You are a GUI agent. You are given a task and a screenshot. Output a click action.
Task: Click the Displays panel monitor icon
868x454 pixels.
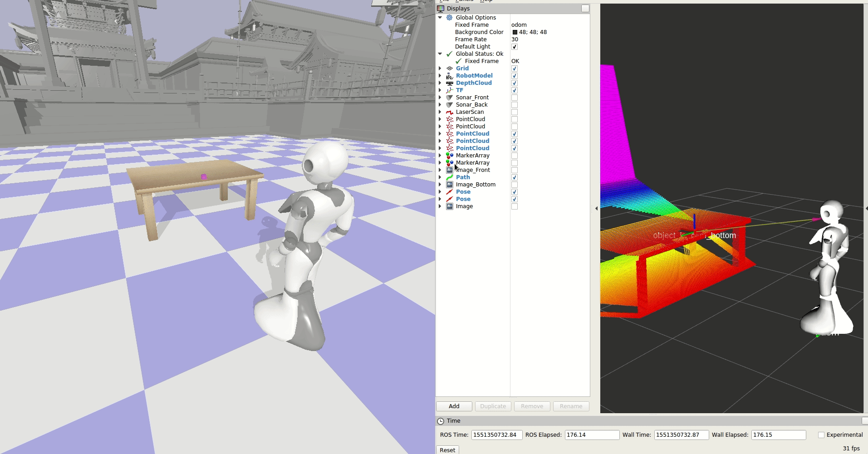(x=441, y=8)
